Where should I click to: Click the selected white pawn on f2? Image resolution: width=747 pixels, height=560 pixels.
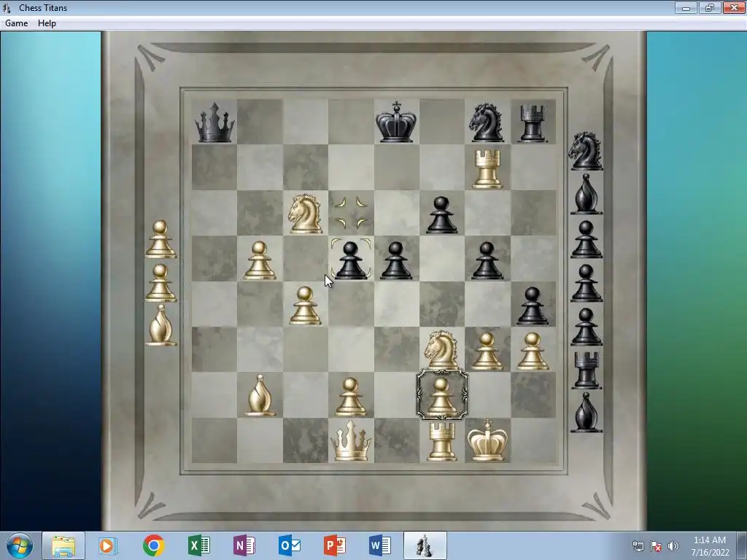[441, 395]
